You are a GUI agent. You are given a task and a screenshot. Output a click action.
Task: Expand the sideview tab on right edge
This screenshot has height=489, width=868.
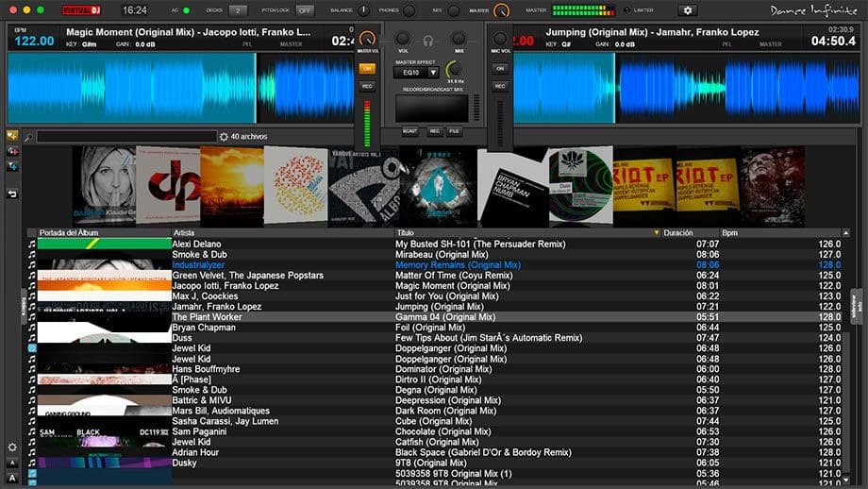[x=856, y=306]
